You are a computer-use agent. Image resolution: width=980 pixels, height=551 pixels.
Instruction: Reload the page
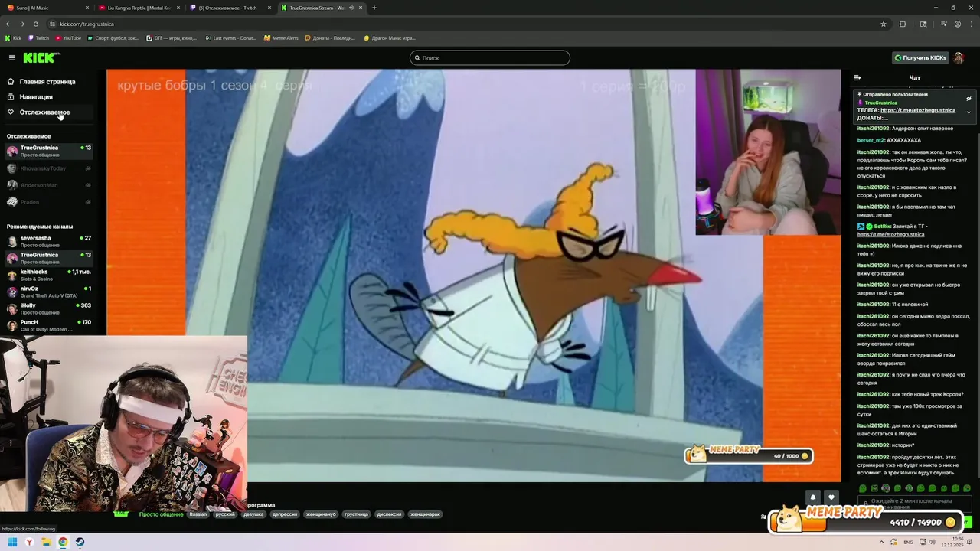tap(35, 24)
